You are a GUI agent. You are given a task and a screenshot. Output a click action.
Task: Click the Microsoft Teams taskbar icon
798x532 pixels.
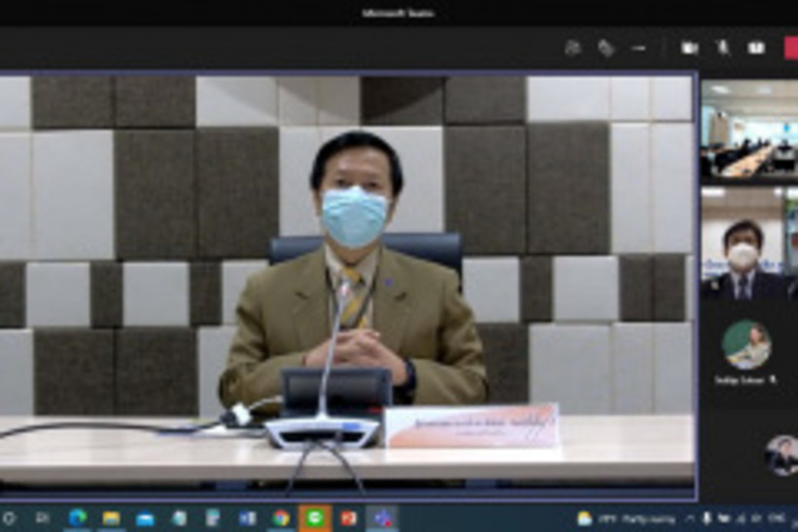(x=382, y=518)
